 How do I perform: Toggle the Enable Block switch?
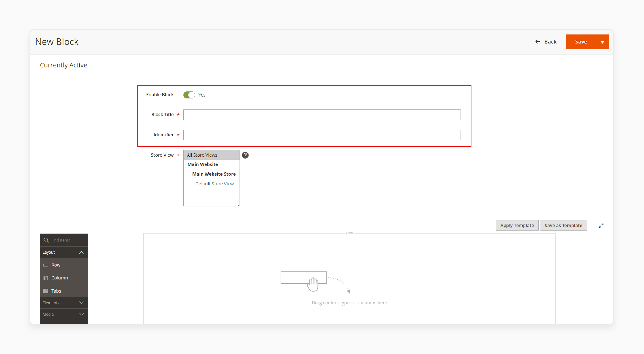[x=189, y=95]
